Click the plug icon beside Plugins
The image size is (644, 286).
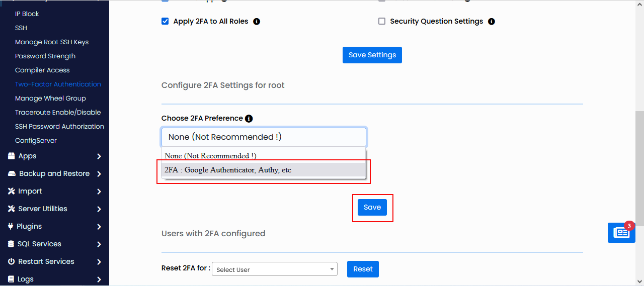pos(11,226)
